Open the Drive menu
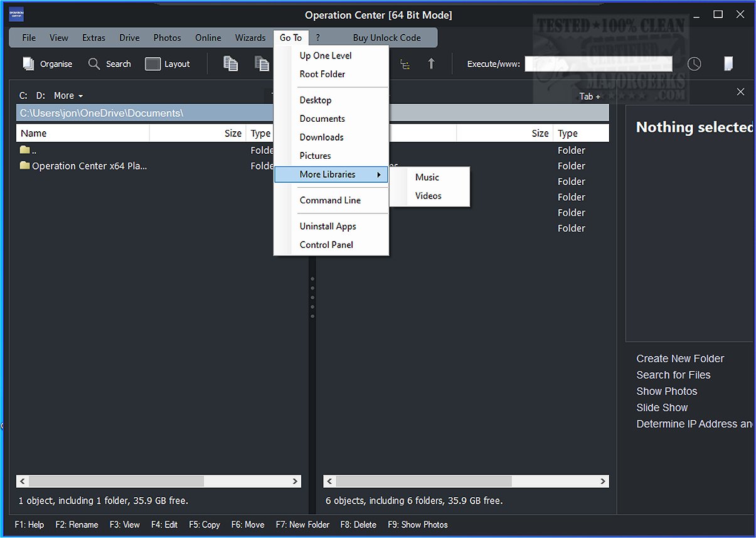756x538 pixels. point(129,38)
